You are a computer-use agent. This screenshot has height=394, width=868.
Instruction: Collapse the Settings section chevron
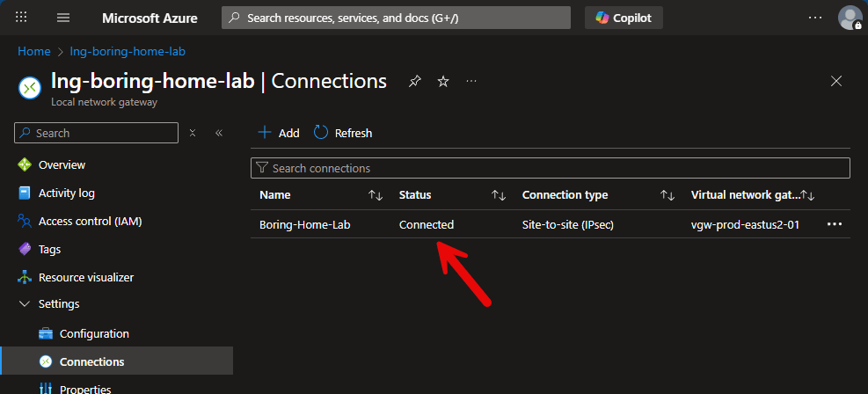pyautogui.click(x=25, y=303)
